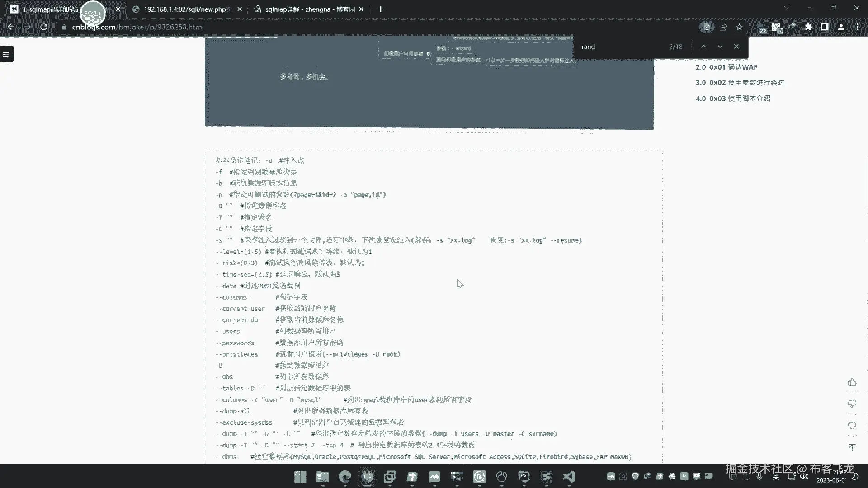
Task: Expand the tab search dropdown chevron
Action: tap(787, 8)
